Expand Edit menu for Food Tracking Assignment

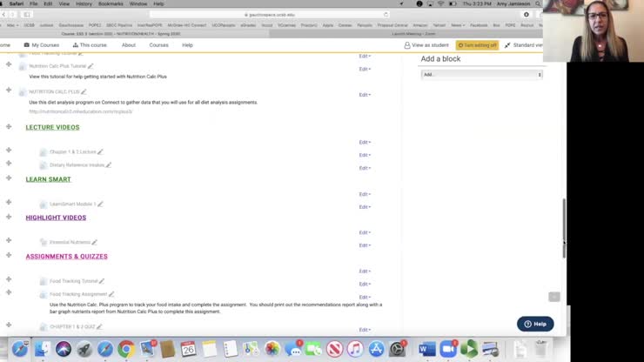[365, 297]
